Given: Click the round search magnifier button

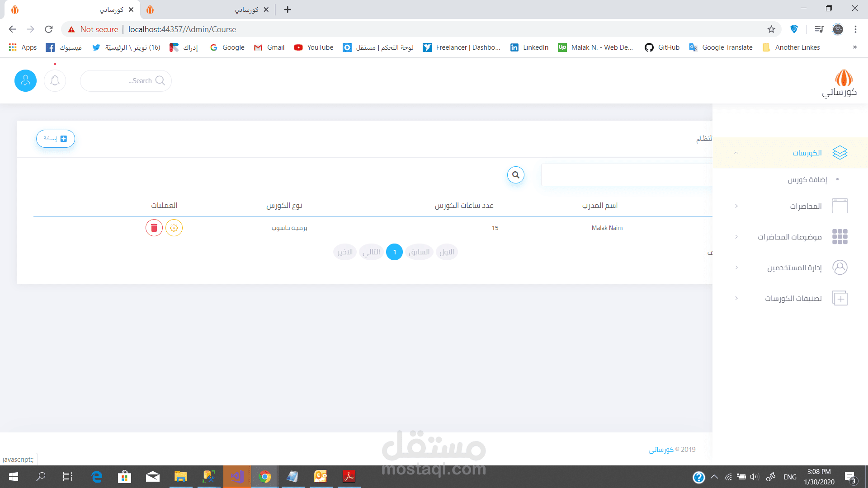Looking at the screenshot, I should (515, 175).
